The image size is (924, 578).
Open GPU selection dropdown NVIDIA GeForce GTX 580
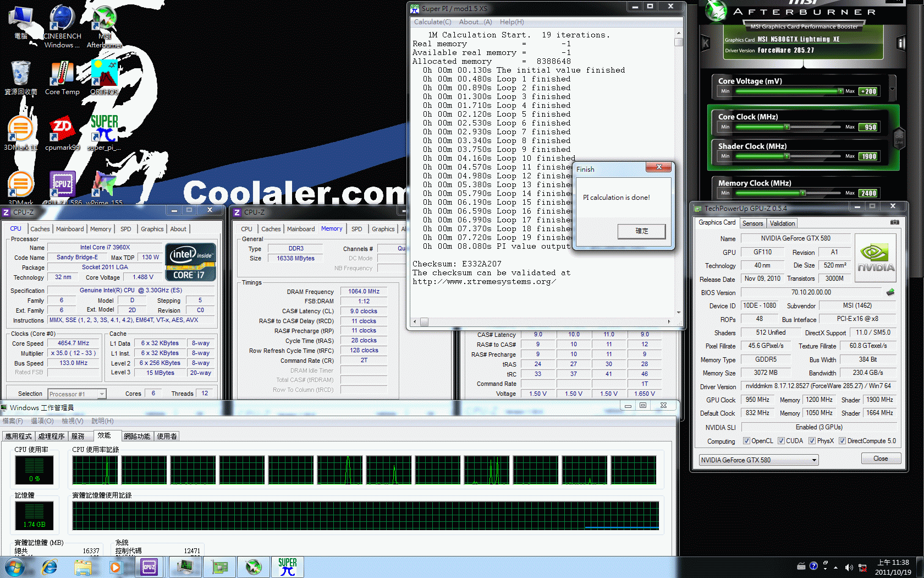[758, 460]
